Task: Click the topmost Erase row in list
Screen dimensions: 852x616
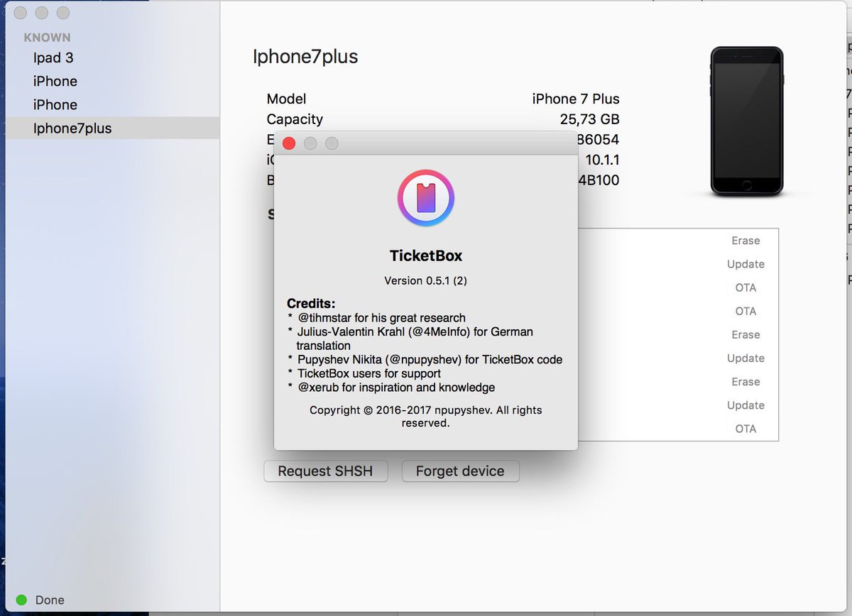Action: tap(745, 241)
